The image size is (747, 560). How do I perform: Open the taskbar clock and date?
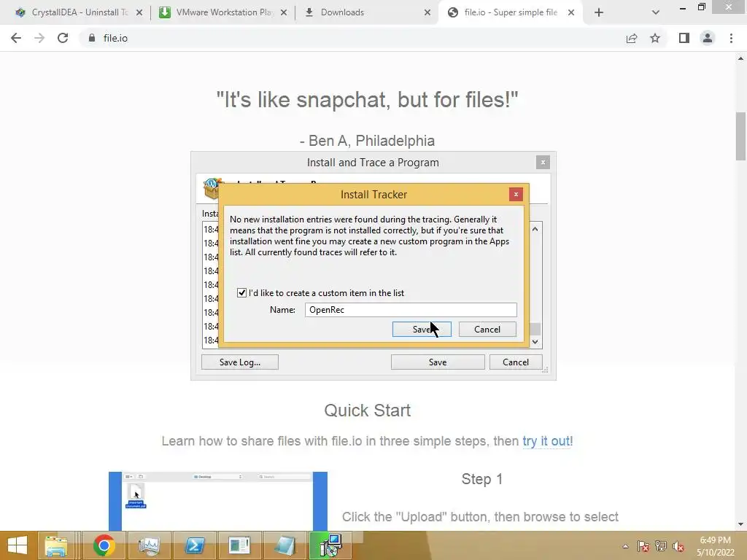click(x=715, y=546)
